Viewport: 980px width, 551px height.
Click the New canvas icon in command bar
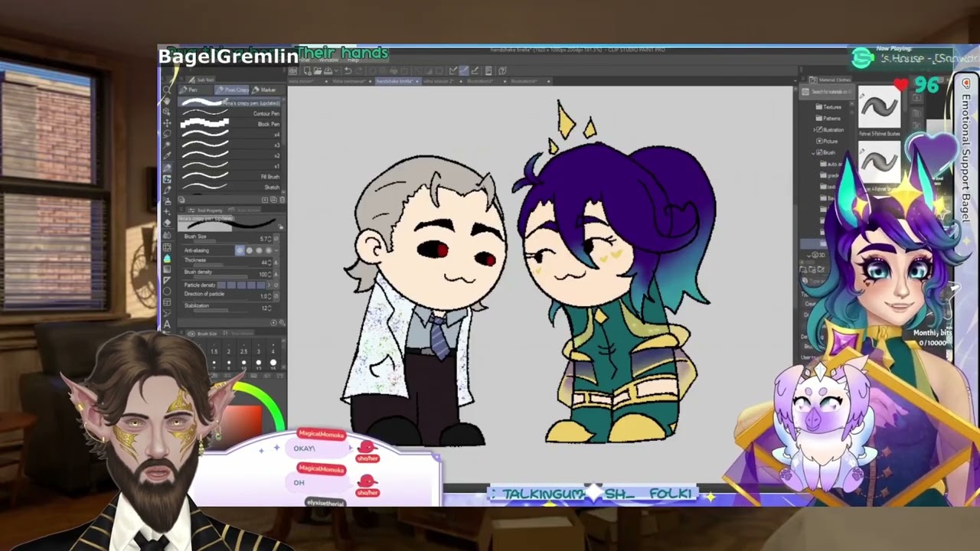(x=307, y=70)
